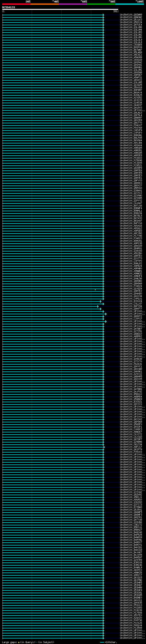This screenshot has height=644, width=146.
Task: Select the UniRef100_P10126 label
Action: (131, 623)
